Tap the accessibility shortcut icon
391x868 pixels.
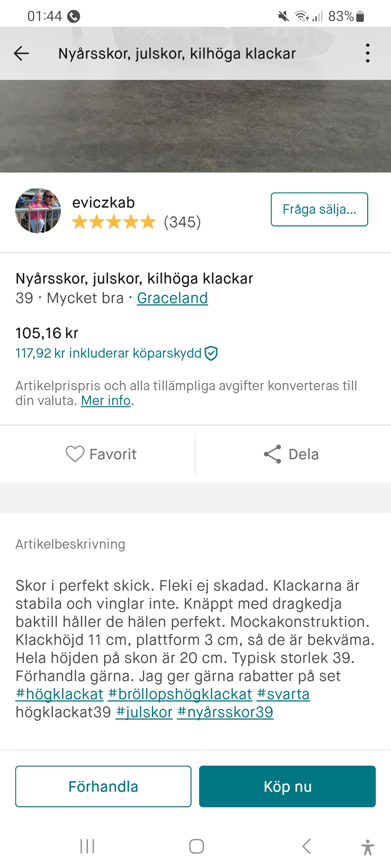(x=367, y=847)
